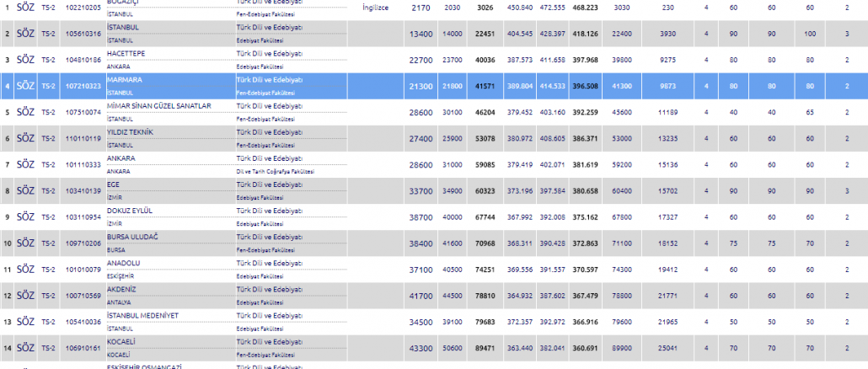
Task: Open the HACETTEPE university name link
Action: (126, 53)
